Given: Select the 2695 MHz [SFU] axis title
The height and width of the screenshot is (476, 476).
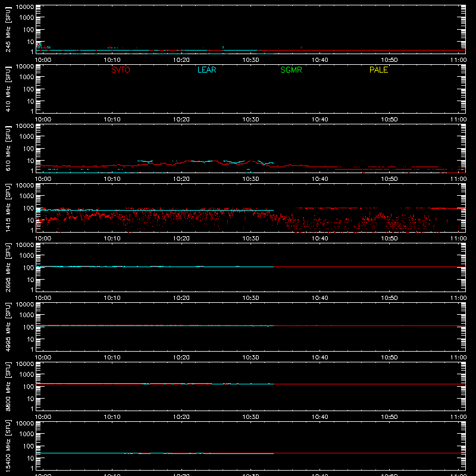Looking at the screenshot, I should tap(8, 267).
